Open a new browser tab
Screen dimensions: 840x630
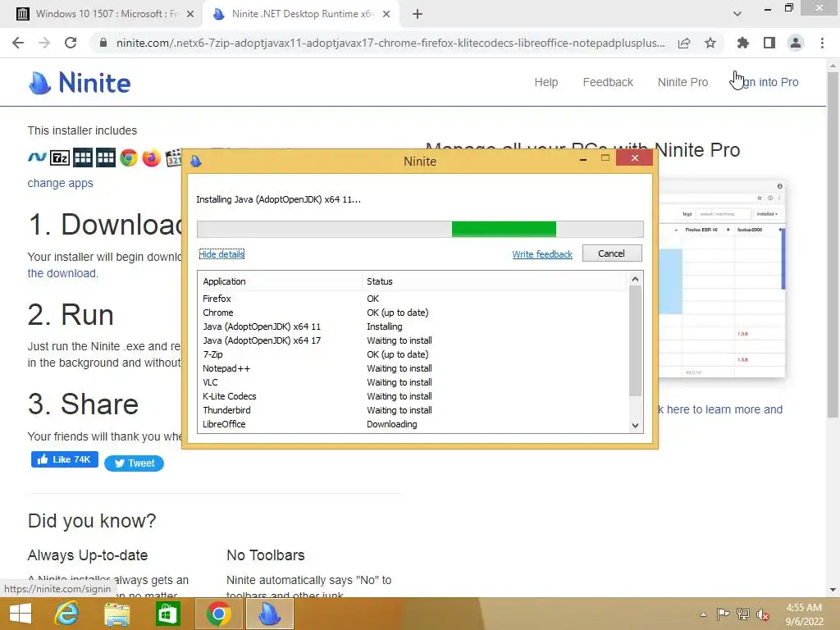tap(418, 14)
